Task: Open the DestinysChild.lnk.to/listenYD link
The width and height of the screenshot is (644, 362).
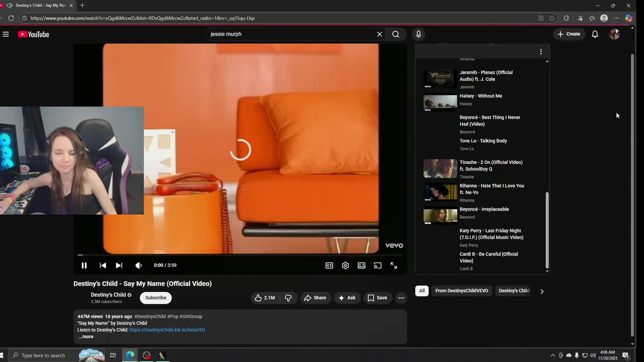Action: click(x=167, y=330)
